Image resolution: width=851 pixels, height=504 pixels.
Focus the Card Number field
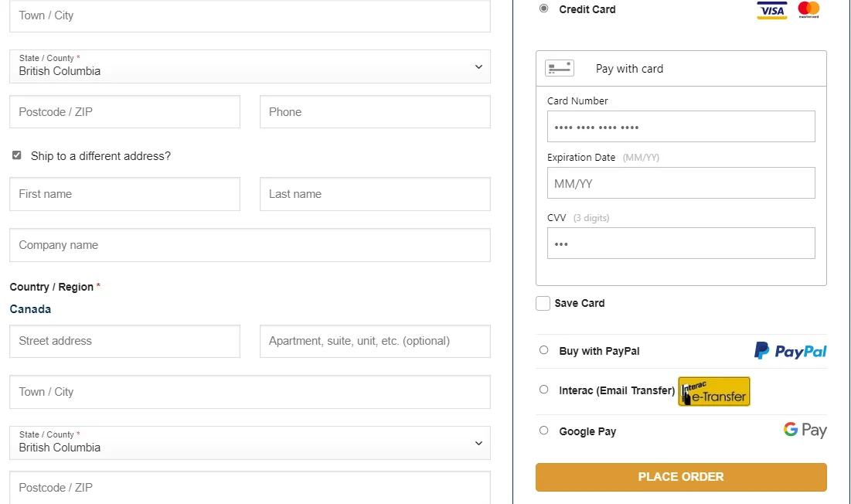tap(681, 127)
